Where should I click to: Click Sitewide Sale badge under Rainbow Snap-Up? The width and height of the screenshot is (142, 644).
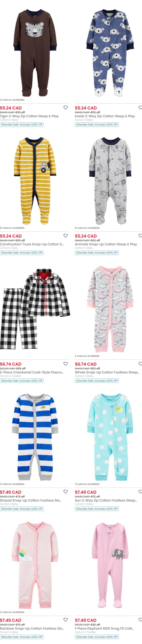tap(22, 637)
